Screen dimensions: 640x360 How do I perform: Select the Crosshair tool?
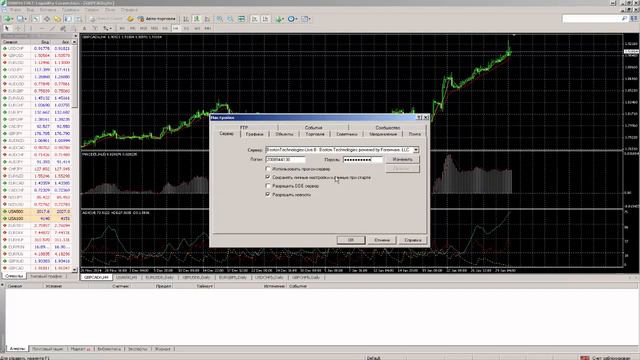pos(18,28)
